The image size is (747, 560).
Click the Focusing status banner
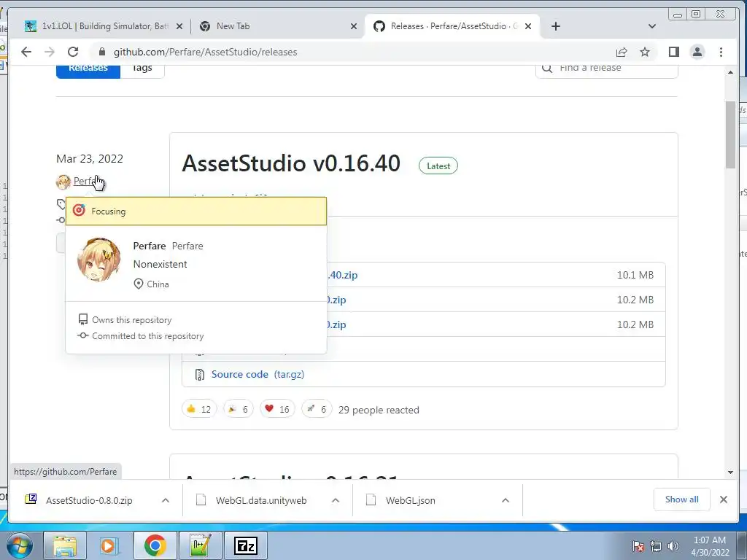[196, 211]
